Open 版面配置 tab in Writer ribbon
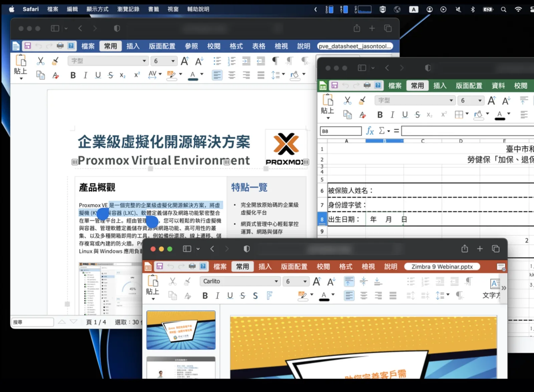 [162, 46]
